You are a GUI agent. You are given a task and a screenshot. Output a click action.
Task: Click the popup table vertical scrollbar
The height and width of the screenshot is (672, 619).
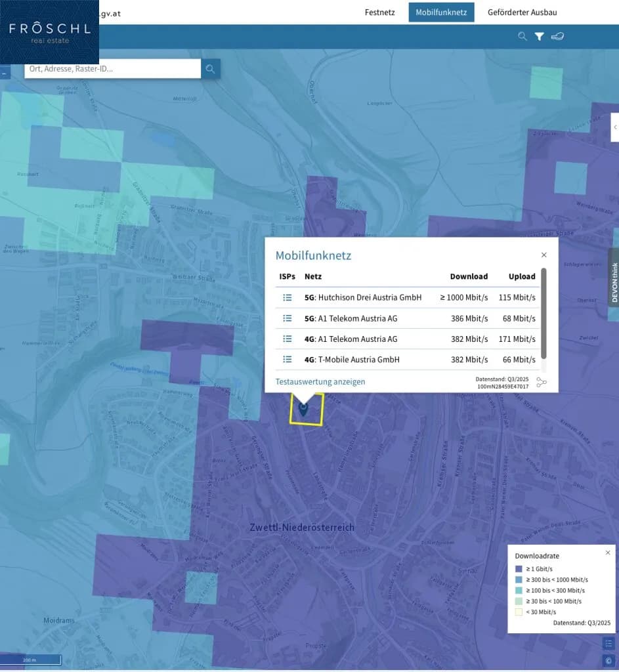544,313
